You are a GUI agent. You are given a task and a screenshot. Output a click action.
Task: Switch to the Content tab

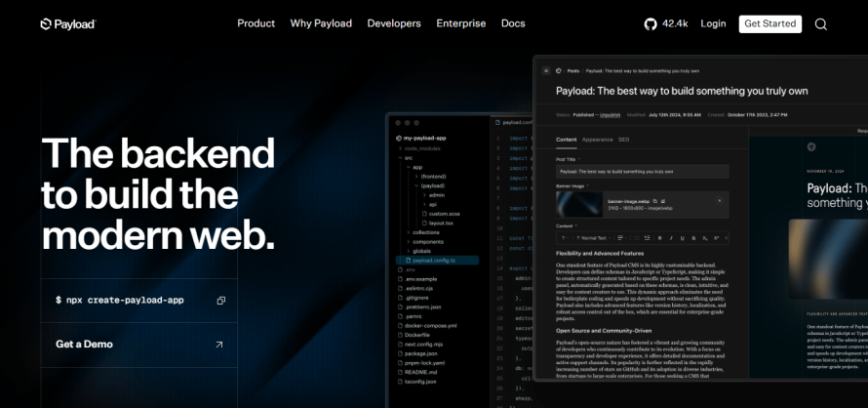click(x=567, y=140)
